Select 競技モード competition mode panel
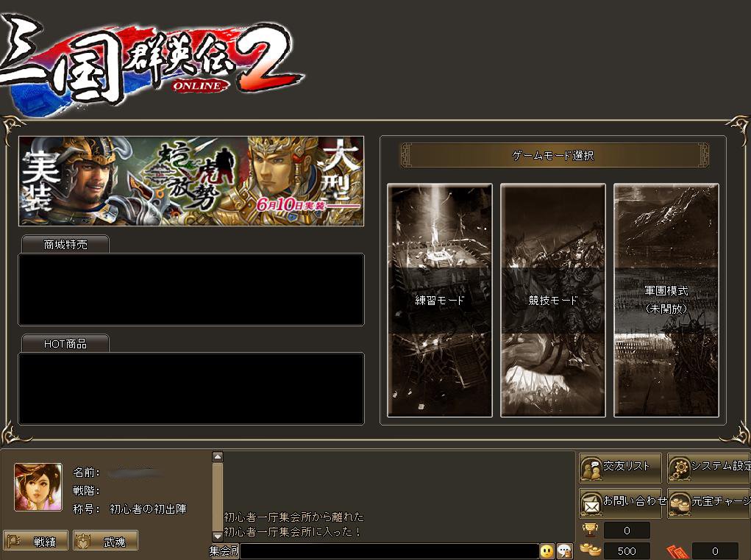The width and height of the screenshot is (751, 560). point(552,300)
